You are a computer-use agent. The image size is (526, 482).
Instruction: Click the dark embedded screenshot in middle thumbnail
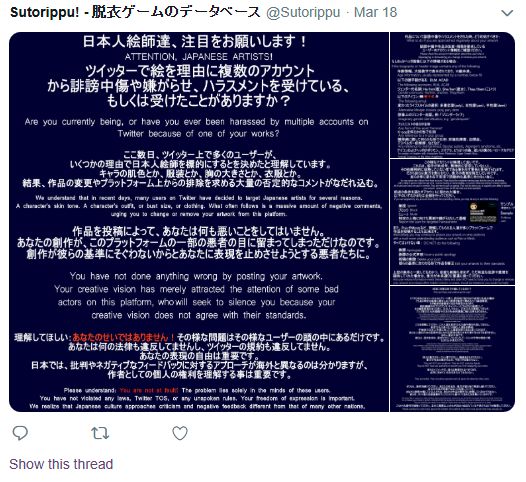point(483,212)
